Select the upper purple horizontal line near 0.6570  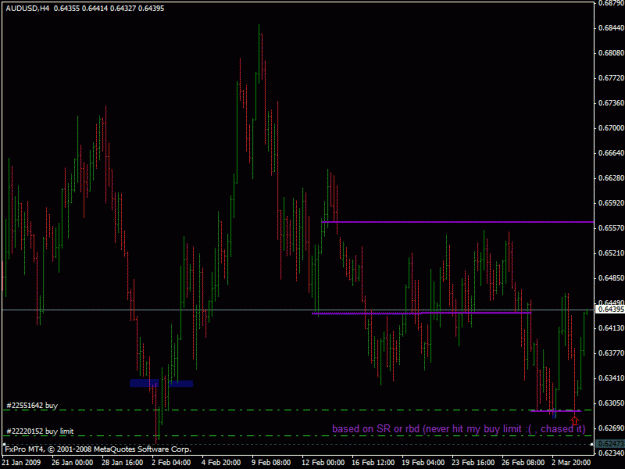click(458, 222)
